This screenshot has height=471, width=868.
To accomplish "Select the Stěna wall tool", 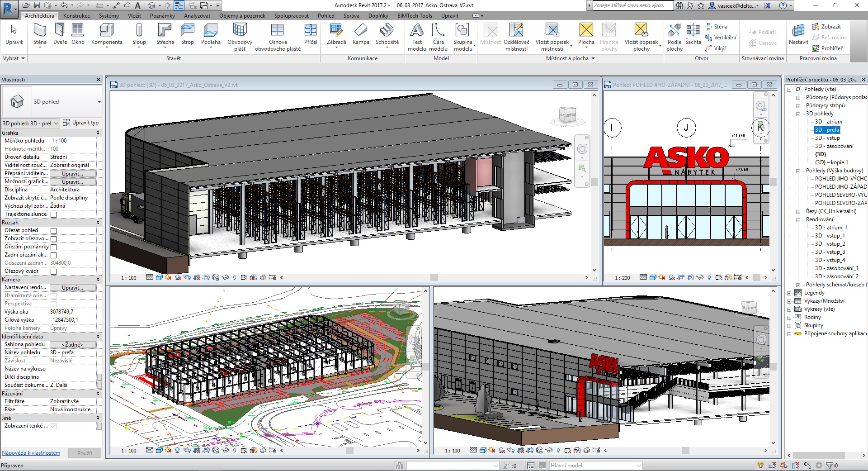I will (40, 34).
